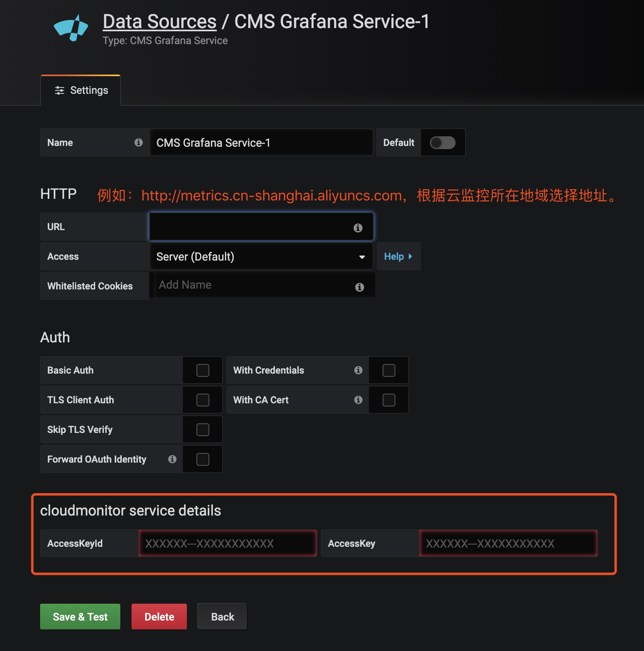The width and height of the screenshot is (644, 651).
Task: Click the 'HTTP' section heading
Action: [59, 194]
